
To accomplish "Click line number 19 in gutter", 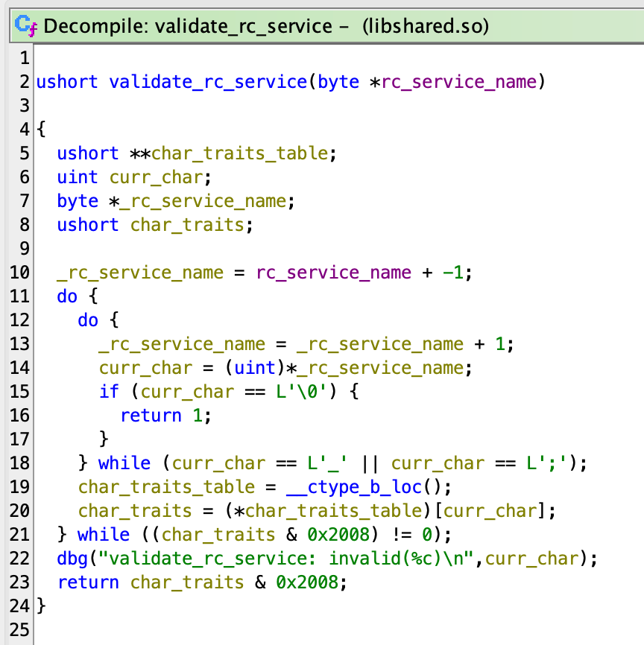I will pyautogui.click(x=19, y=487).
